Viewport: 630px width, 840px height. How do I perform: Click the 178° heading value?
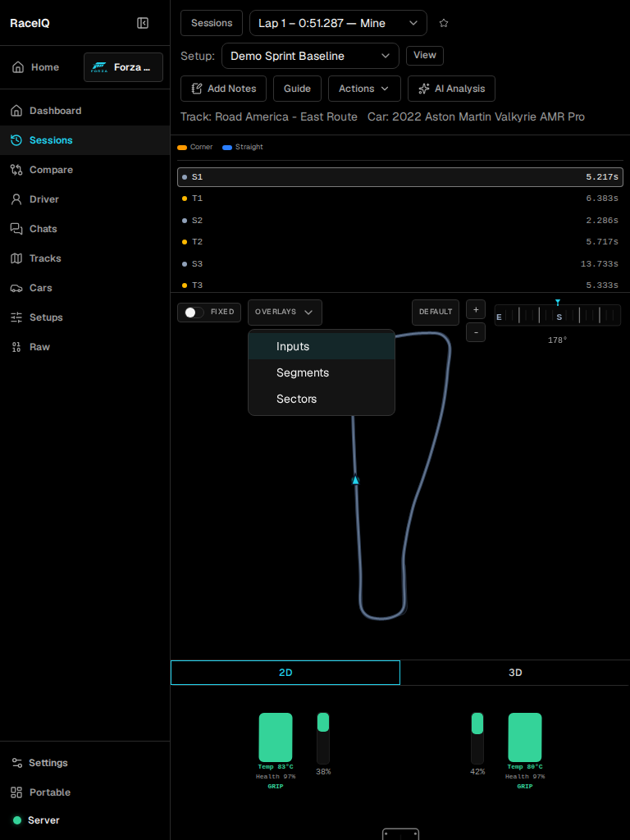pos(558,340)
